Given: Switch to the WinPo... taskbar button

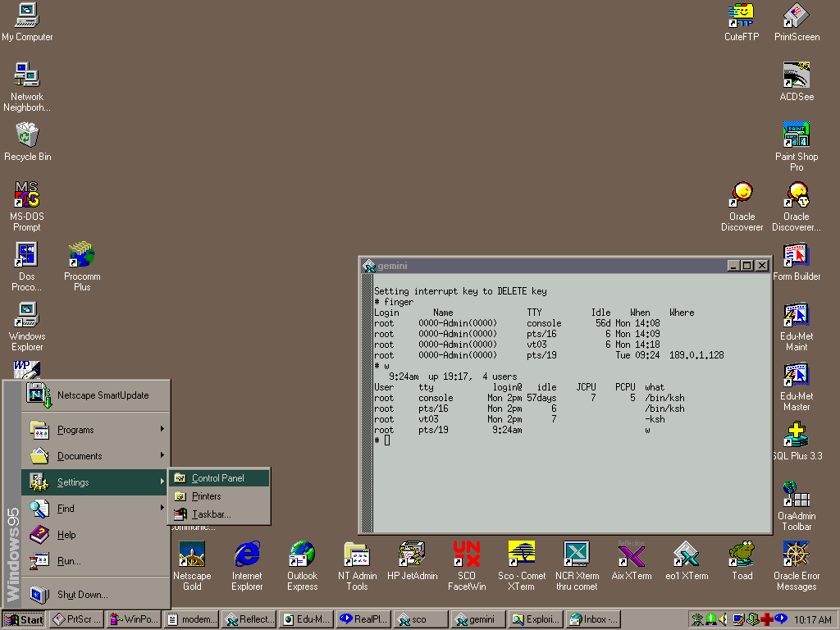Looking at the screenshot, I should tap(134, 620).
